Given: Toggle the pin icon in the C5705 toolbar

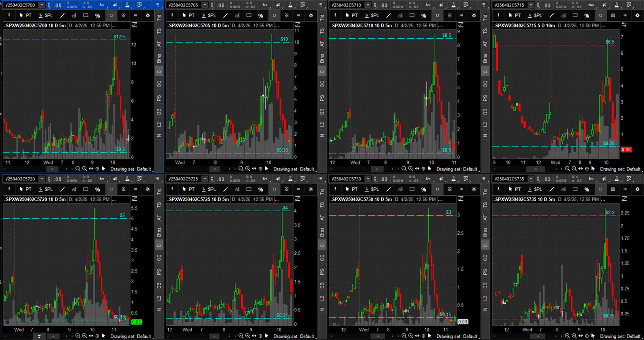Looking at the screenshot, I should (x=172, y=16).
